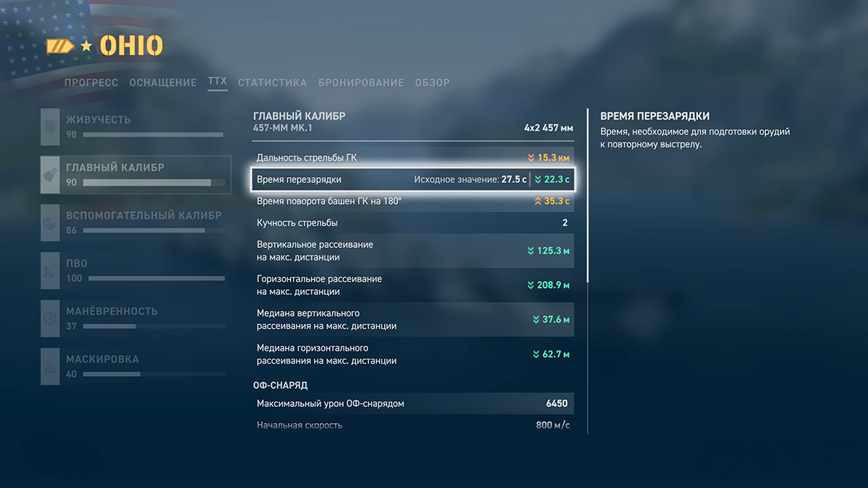
Task: Choose the Вспомогательный калибр category label
Action: coord(144,215)
